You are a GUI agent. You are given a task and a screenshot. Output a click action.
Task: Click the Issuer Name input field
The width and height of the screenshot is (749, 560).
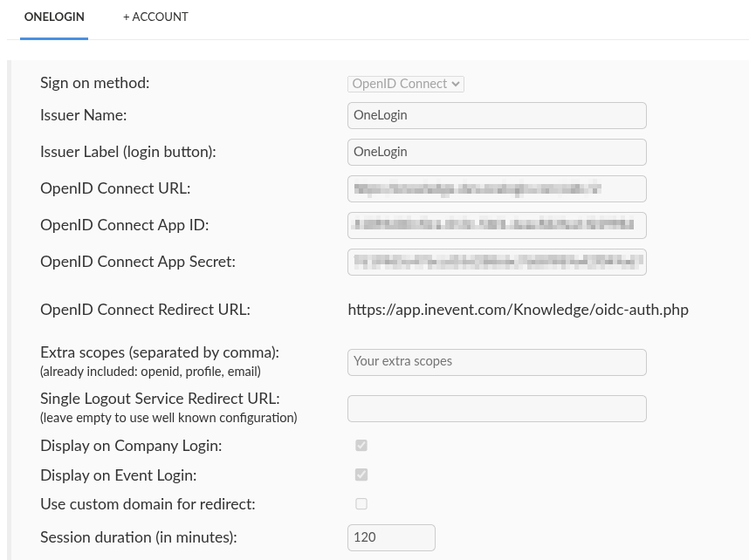497,115
